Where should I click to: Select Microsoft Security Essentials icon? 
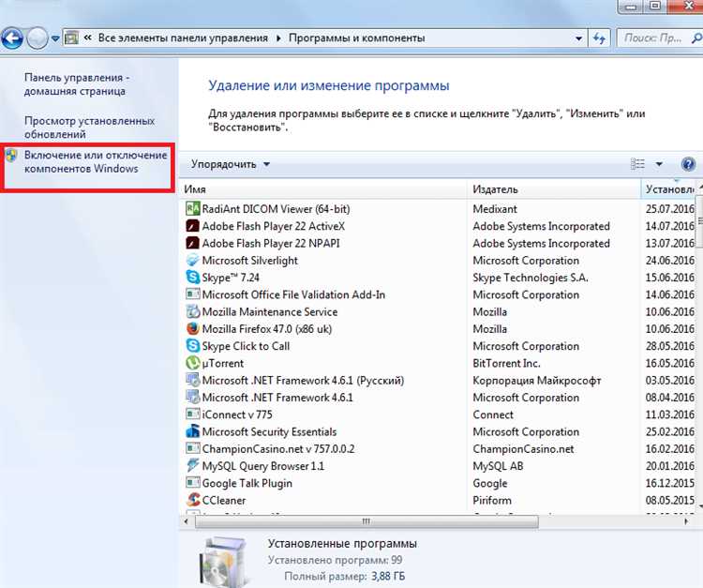(x=193, y=431)
